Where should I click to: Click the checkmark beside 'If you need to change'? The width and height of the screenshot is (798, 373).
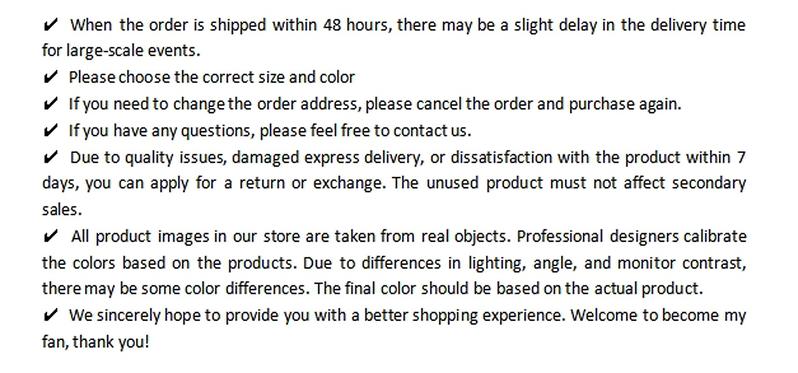(50, 104)
